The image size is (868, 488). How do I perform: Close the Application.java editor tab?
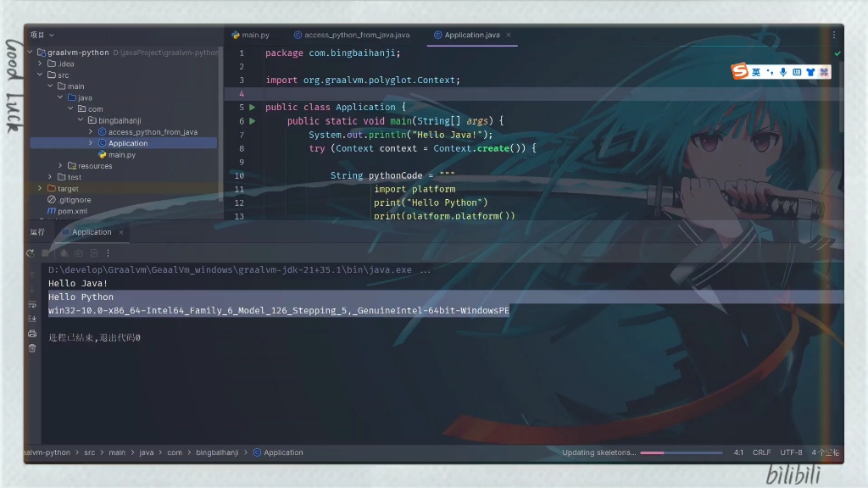tap(509, 35)
